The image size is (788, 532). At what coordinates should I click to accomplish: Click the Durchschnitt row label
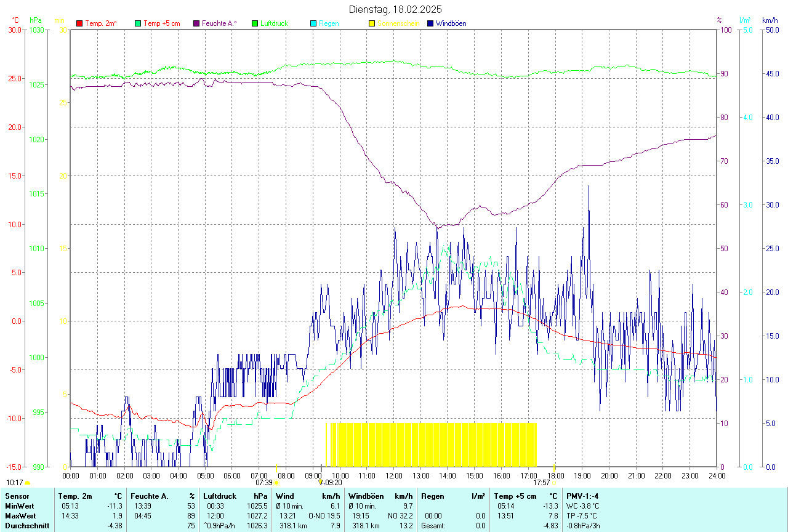coord(27,526)
